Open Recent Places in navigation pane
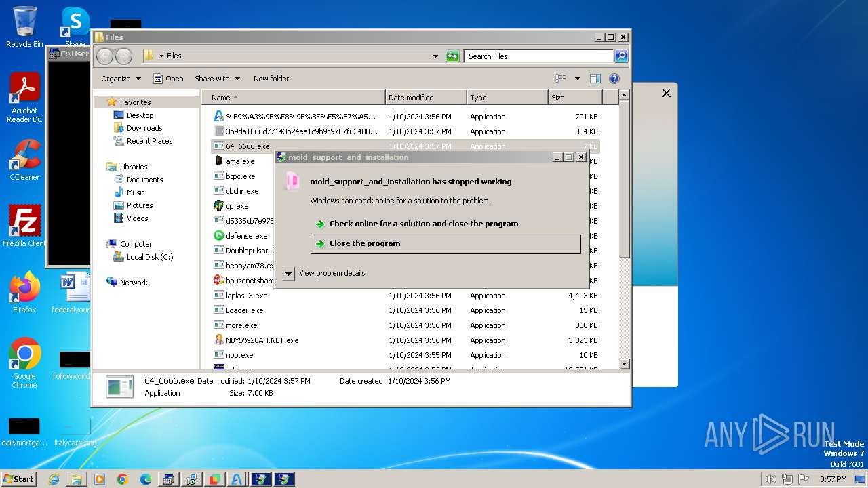Viewport: 868px width, 488px height. [149, 141]
